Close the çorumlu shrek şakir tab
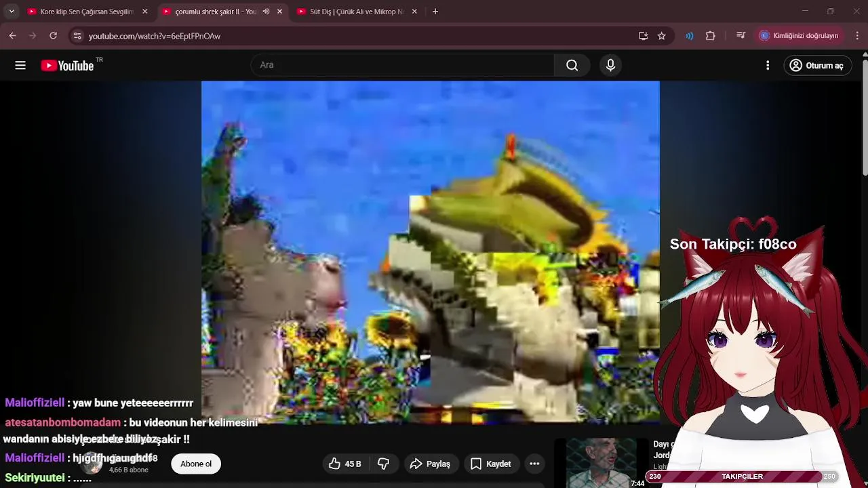Viewport: 868px width, 488px height. pos(279,12)
